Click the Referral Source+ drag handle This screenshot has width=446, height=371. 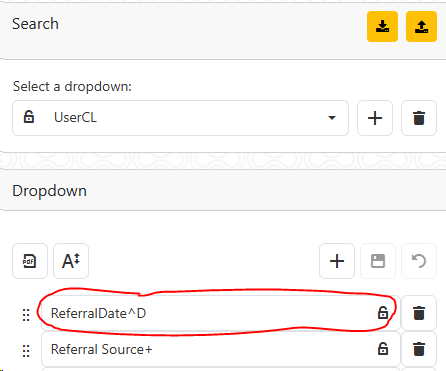26,351
